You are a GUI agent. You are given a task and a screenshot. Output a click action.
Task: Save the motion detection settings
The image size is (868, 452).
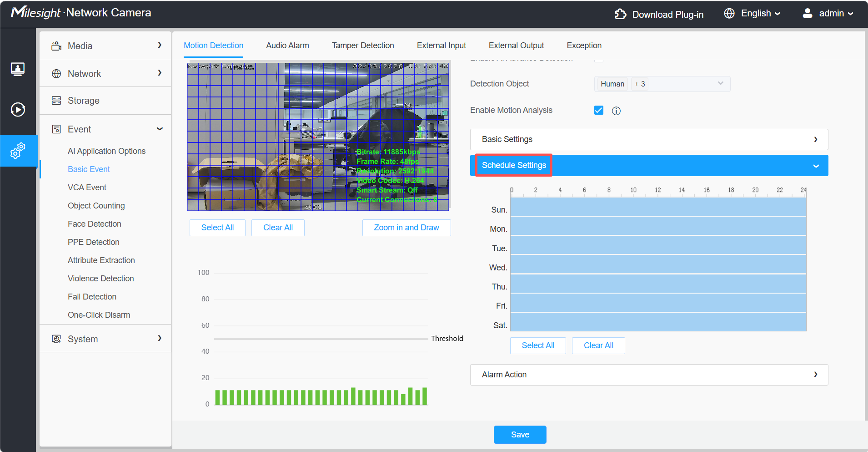pos(520,435)
